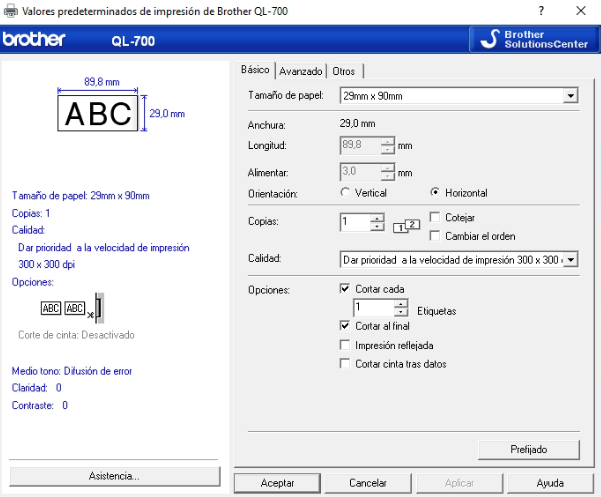601x497 pixels.
Task: Click Cancelar button
Action: (x=368, y=483)
